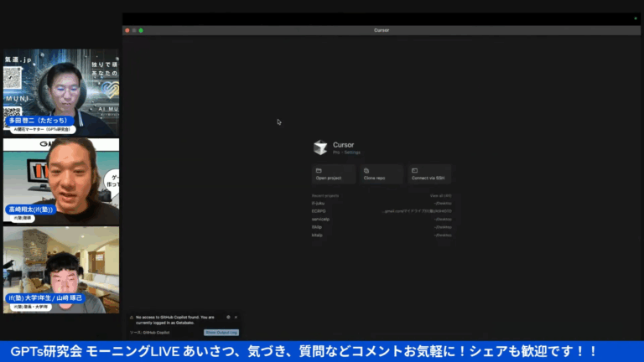Select the top presenter video tile

[61, 92]
